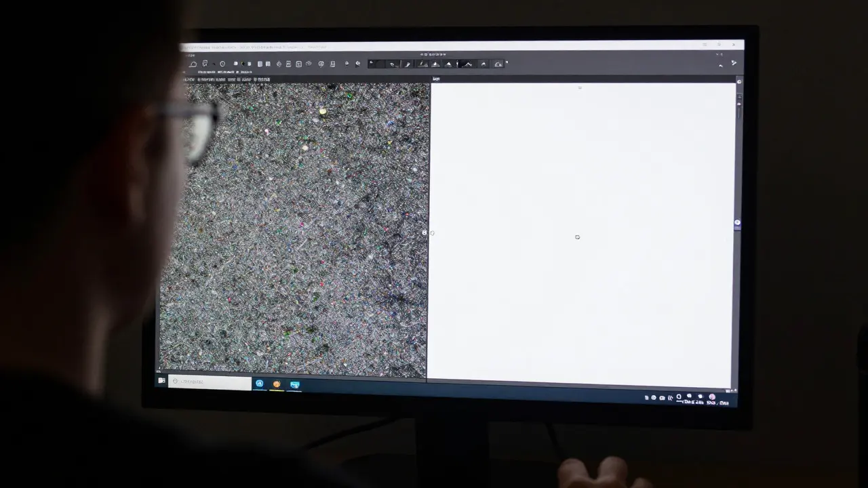Viewport: 868px width, 488px height.
Task: Click the undo arrow near the toolbar's right edge
Action: [720, 65]
